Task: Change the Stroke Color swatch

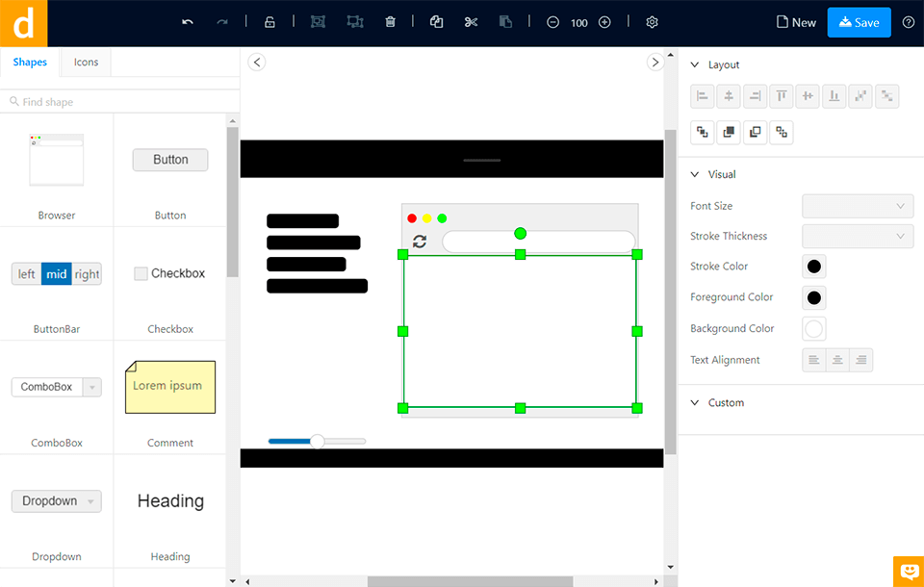Action: [813, 267]
